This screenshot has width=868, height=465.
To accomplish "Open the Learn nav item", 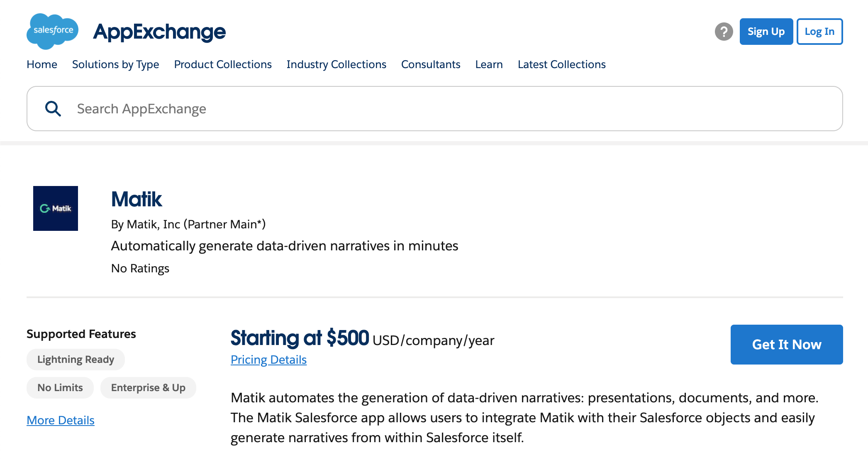I will coord(489,64).
